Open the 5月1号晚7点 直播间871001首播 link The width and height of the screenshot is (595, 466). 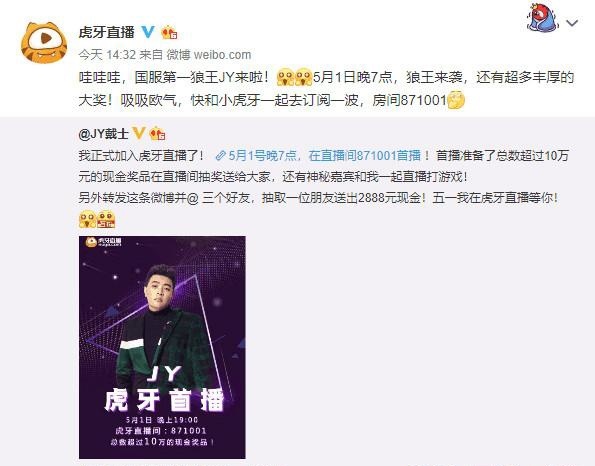324,156
